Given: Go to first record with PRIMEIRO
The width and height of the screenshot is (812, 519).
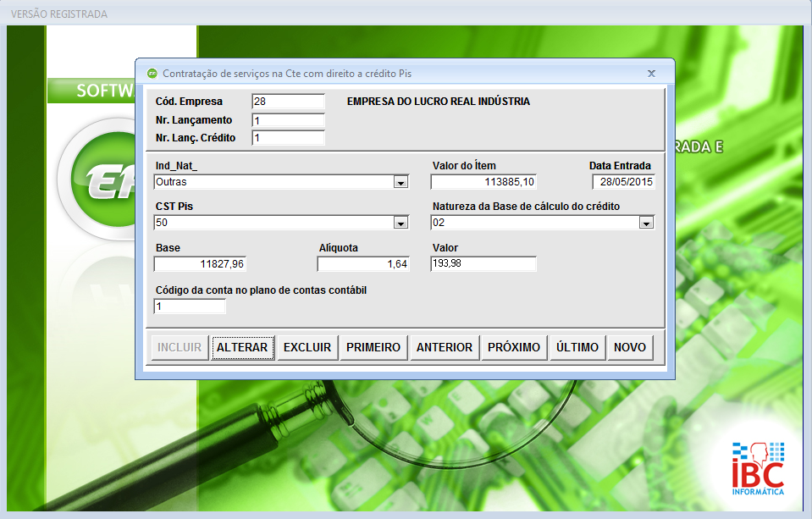Looking at the screenshot, I should (x=373, y=347).
